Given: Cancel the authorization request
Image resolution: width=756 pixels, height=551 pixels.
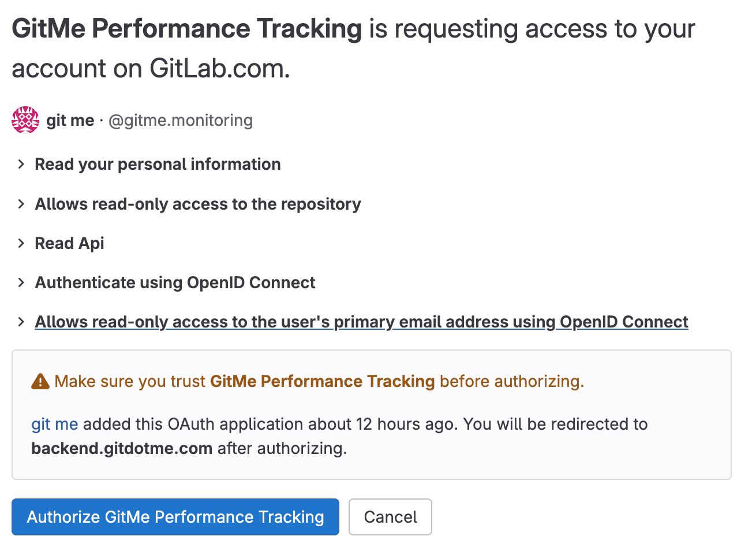Looking at the screenshot, I should coord(390,517).
